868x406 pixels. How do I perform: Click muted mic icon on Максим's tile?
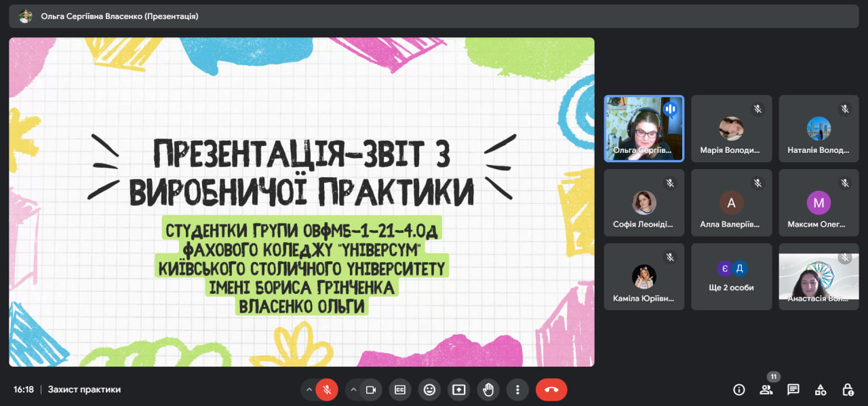845,183
